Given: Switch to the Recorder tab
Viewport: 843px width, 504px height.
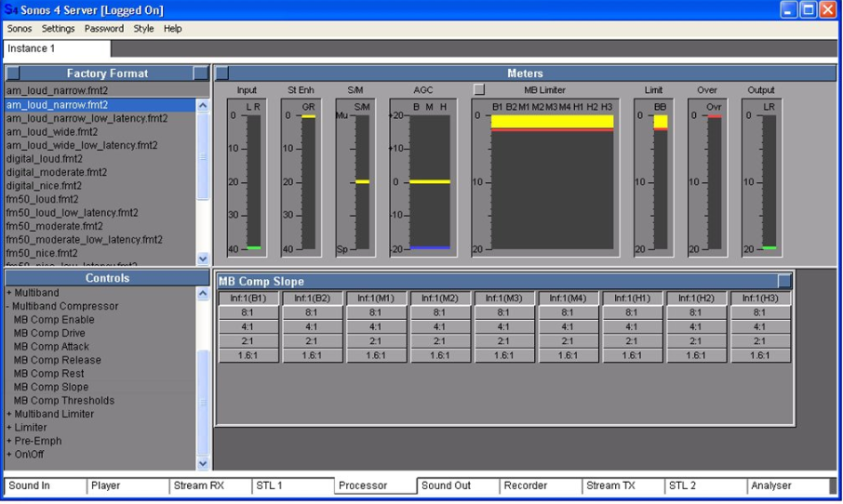Looking at the screenshot, I should click(541, 485).
